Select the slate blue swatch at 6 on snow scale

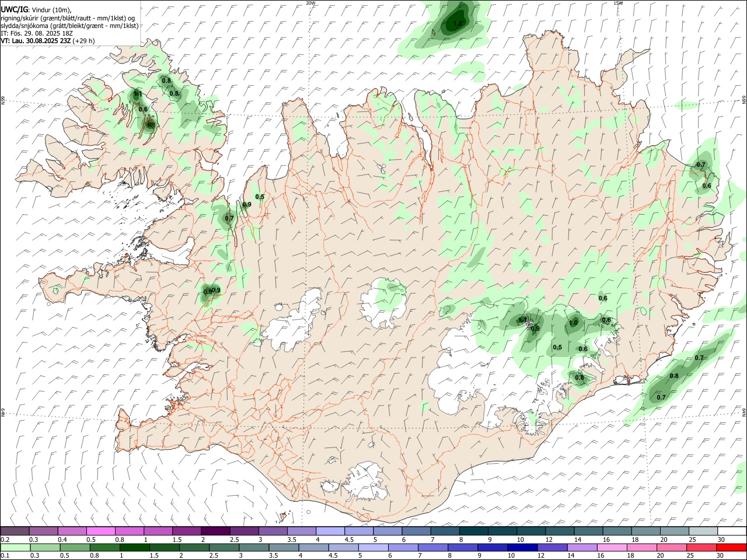click(x=416, y=531)
